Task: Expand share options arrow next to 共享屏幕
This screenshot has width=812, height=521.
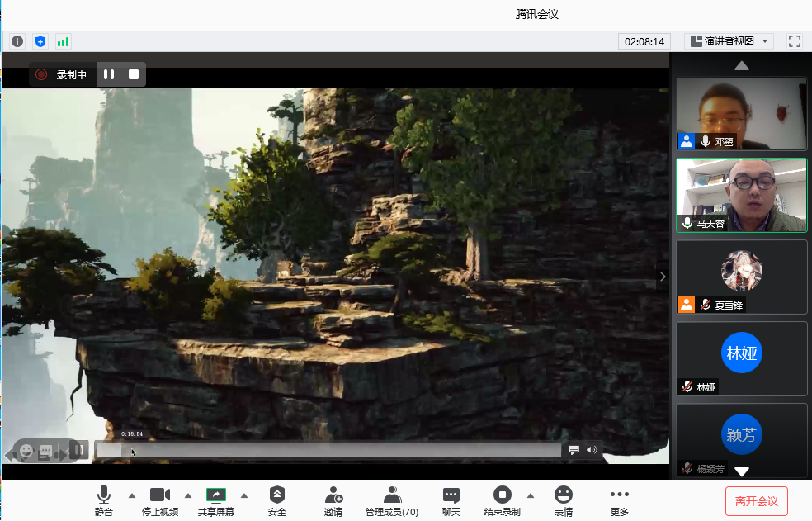Action: click(x=244, y=496)
